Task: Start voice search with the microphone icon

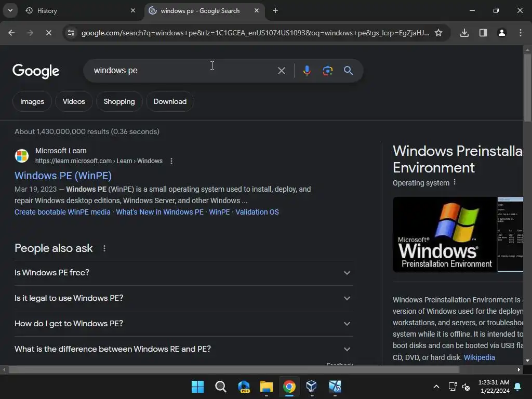Action: tap(307, 71)
